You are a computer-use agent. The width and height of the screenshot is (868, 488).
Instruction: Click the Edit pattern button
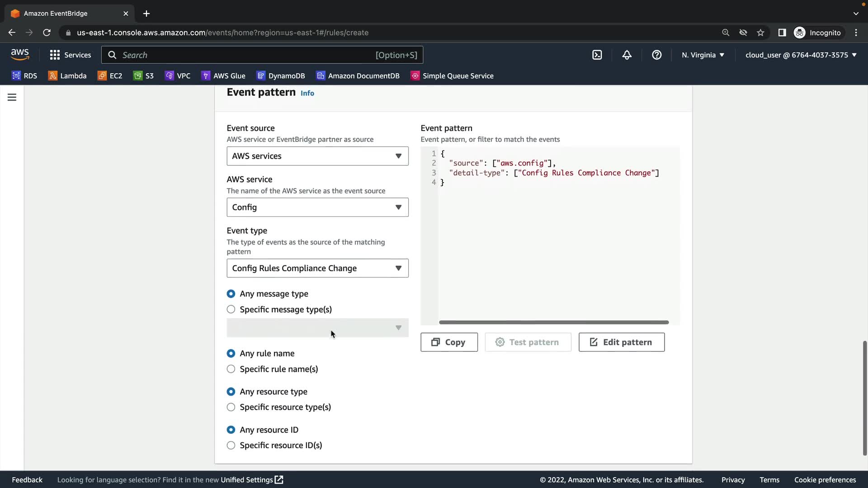point(621,343)
